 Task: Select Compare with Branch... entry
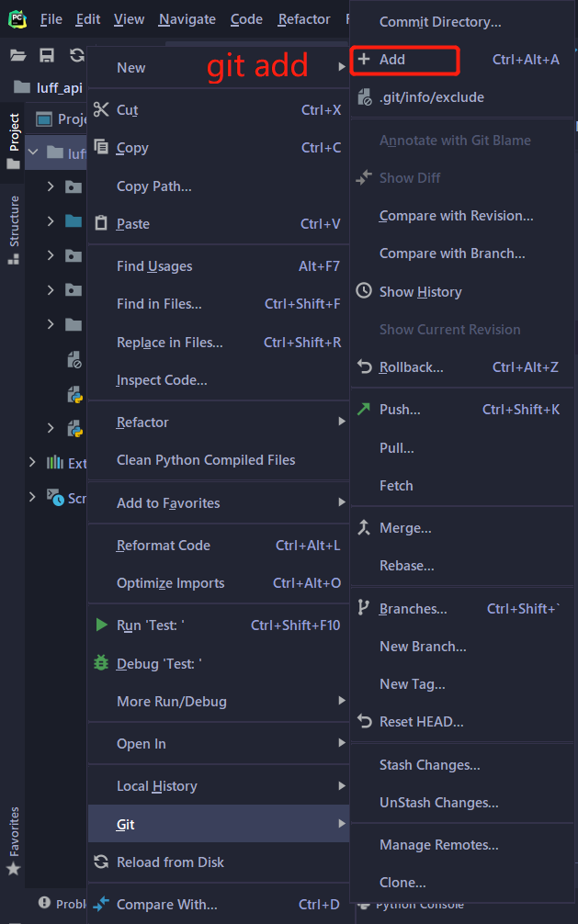click(x=462, y=254)
